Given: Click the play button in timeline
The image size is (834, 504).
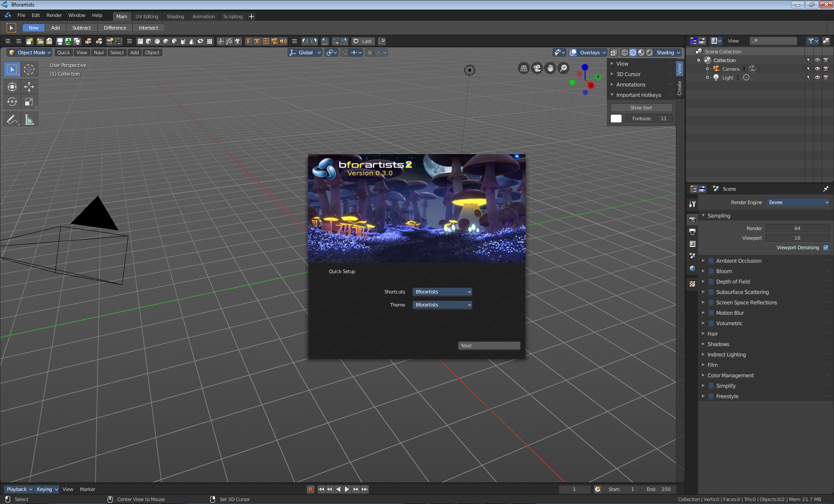Looking at the screenshot, I should coord(346,489).
